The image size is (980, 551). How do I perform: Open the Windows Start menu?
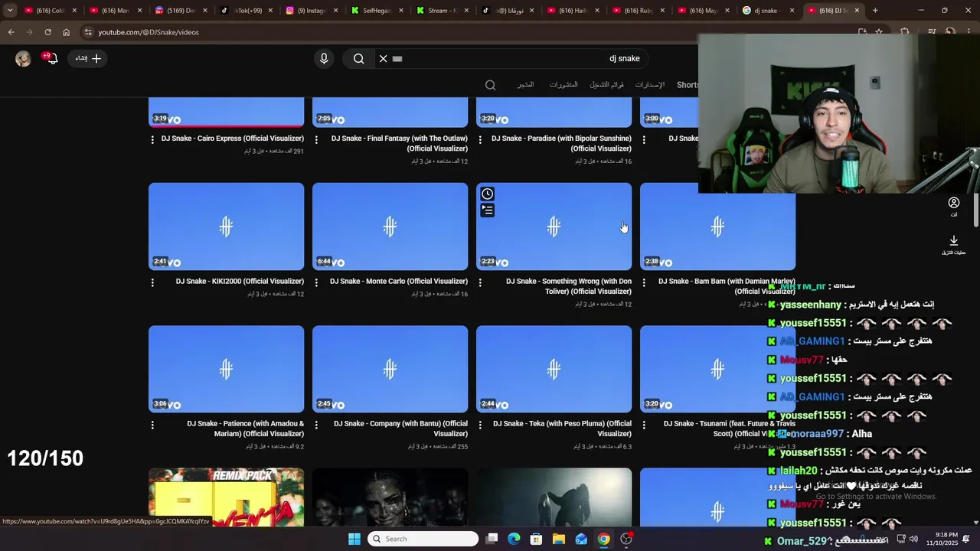click(354, 539)
